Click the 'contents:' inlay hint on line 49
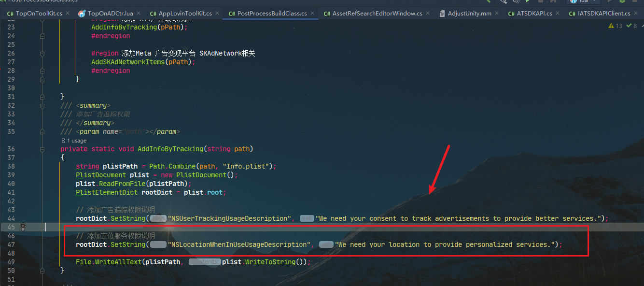The width and height of the screenshot is (644, 286). 205,262
